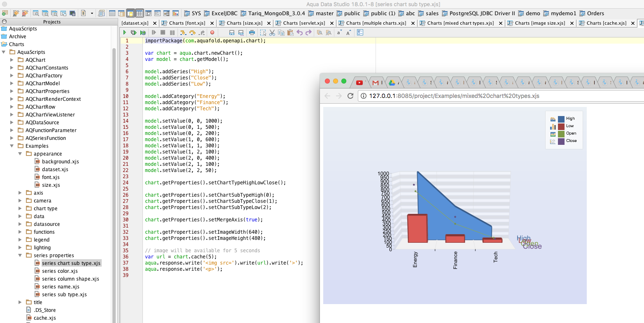
Task: Click the Stop square in the editor toolbar
Action: click(163, 33)
